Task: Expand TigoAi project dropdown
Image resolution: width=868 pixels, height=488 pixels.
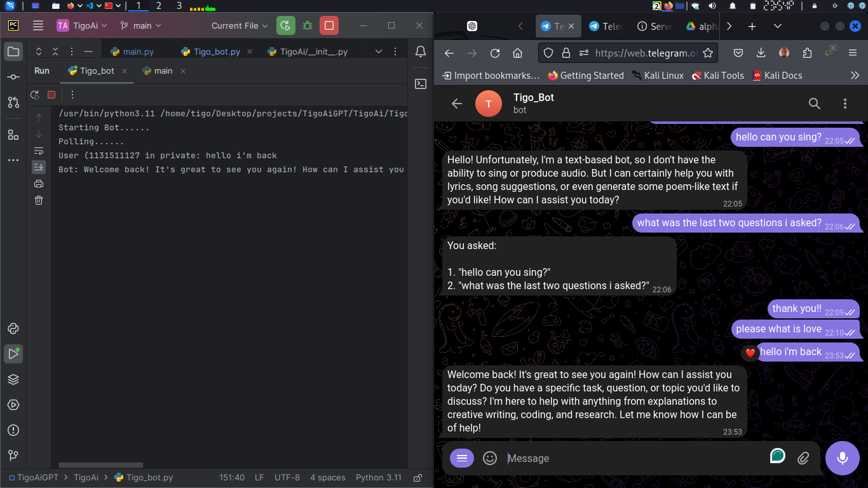Action: click(82, 25)
